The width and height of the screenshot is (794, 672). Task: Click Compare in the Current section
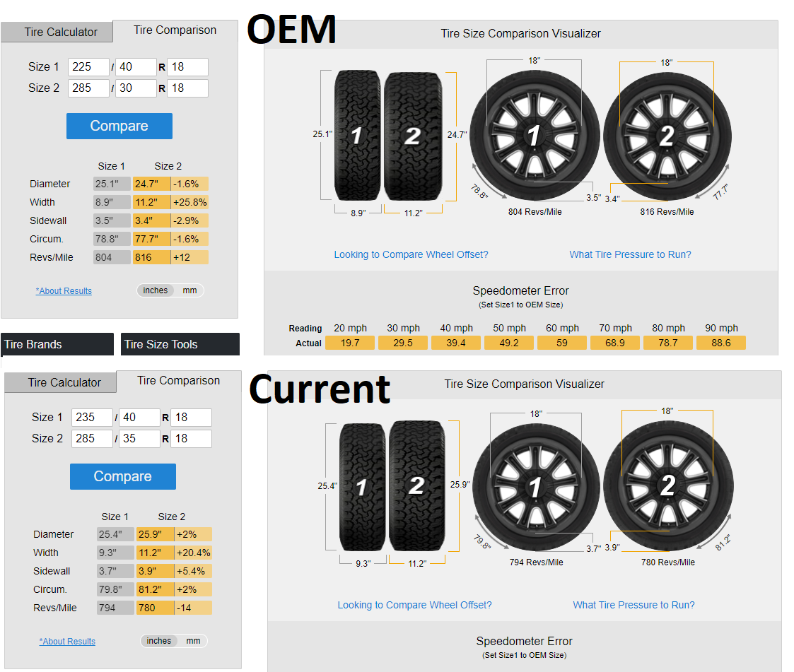[122, 476]
